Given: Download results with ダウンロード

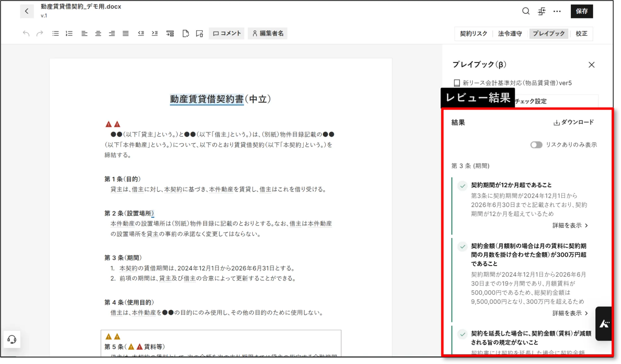Looking at the screenshot, I should [x=573, y=122].
